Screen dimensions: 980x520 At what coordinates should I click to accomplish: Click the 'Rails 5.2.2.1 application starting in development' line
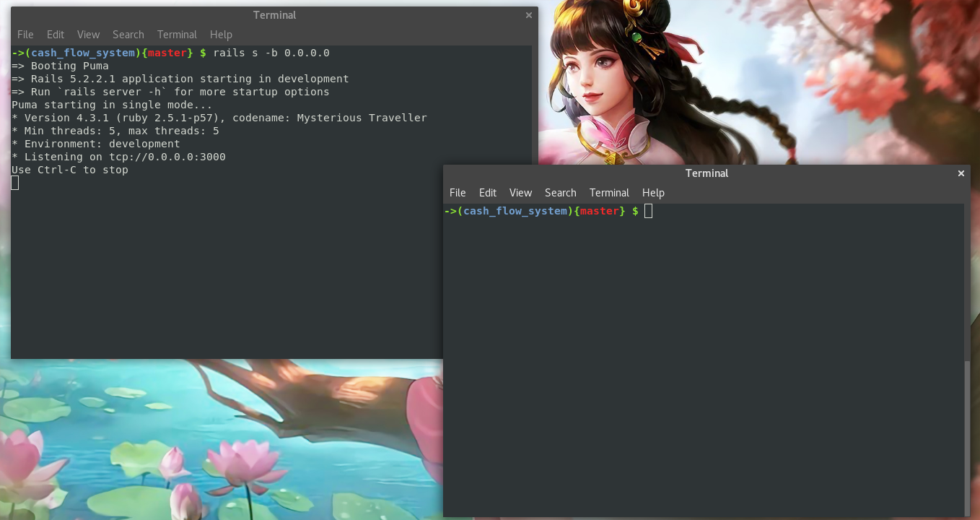point(180,79)
